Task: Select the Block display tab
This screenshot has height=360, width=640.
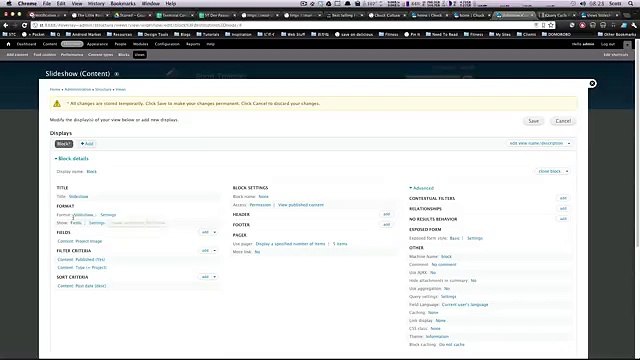Action: point(64,144)
